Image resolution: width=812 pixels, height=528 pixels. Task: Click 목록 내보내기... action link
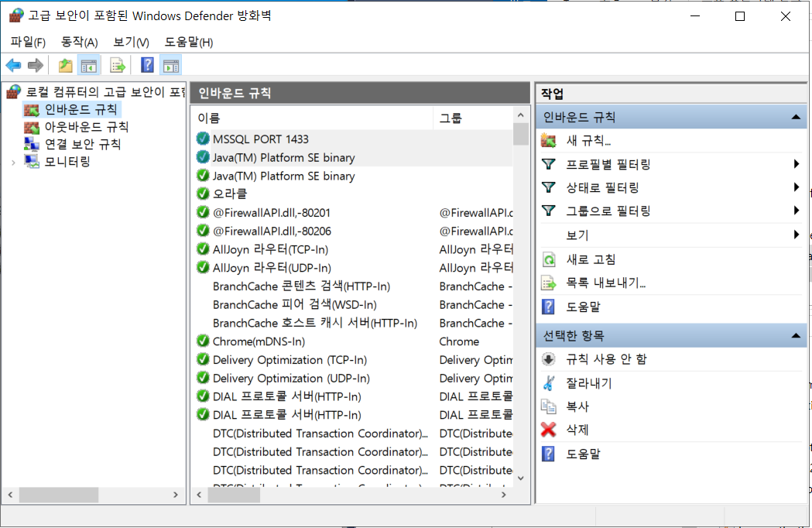(x=605, y=283)
